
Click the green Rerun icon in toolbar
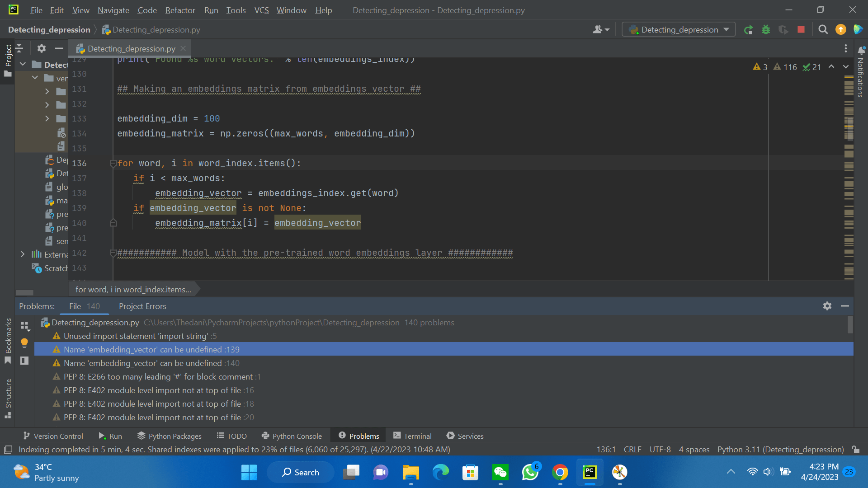(748, 30)
